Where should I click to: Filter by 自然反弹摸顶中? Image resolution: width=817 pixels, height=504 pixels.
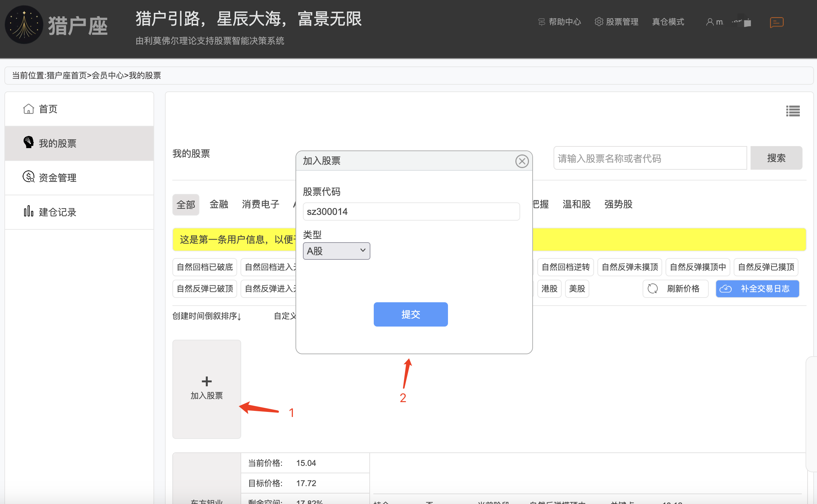[698, 267]
